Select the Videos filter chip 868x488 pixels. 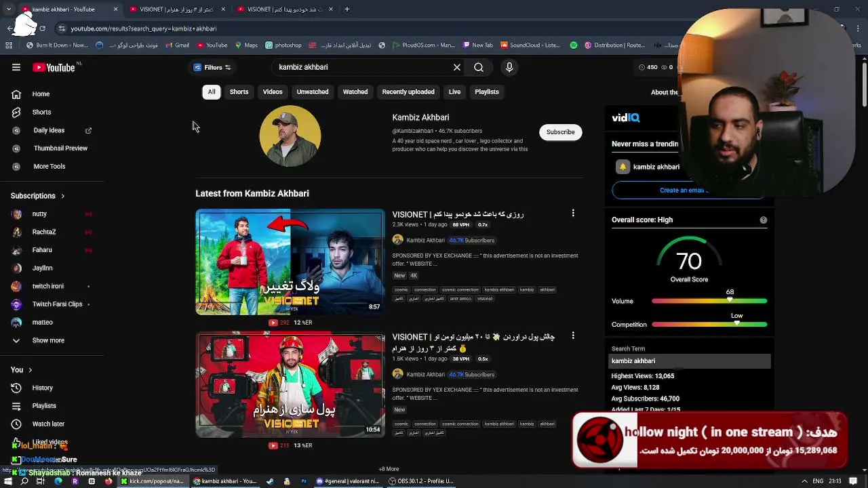[x=273, y=91]
